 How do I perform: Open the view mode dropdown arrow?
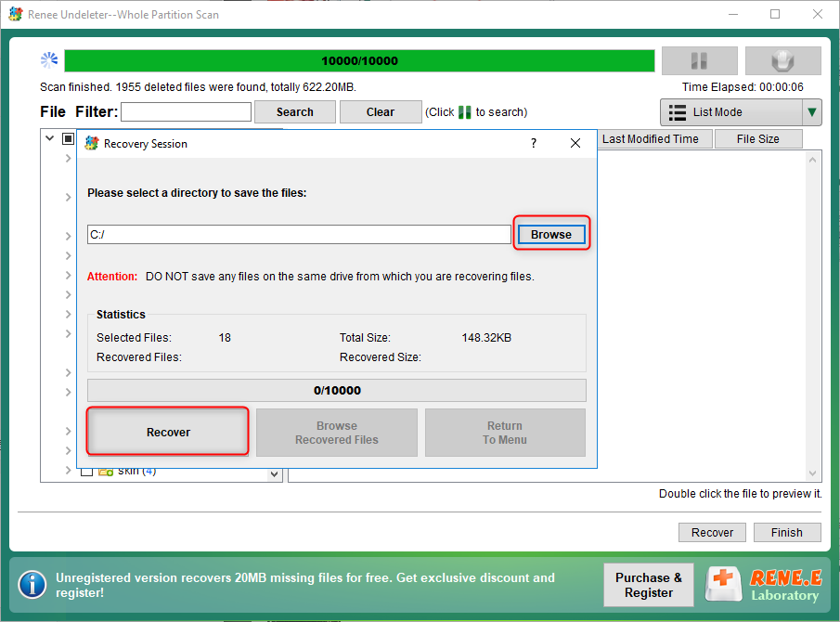[811, 112]
